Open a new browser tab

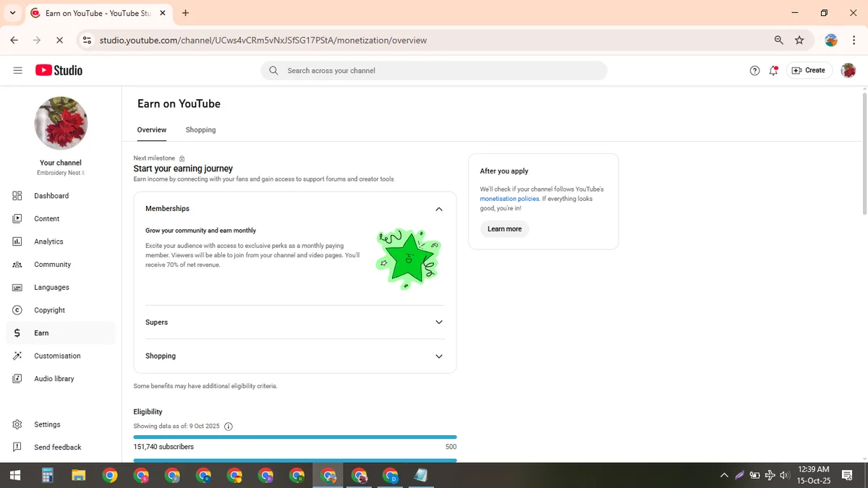click(x=186, y=13)
